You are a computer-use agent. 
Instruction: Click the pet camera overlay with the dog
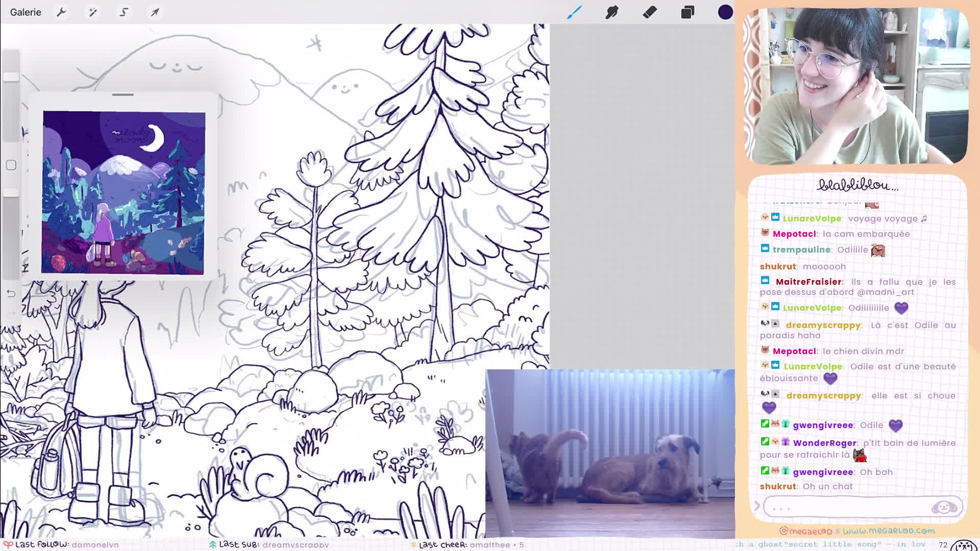610,453
